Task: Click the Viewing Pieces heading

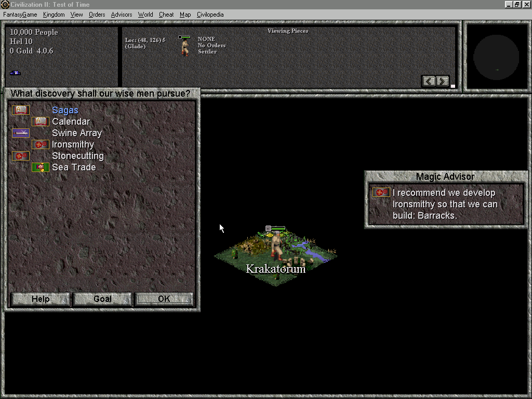Action: 288,31
